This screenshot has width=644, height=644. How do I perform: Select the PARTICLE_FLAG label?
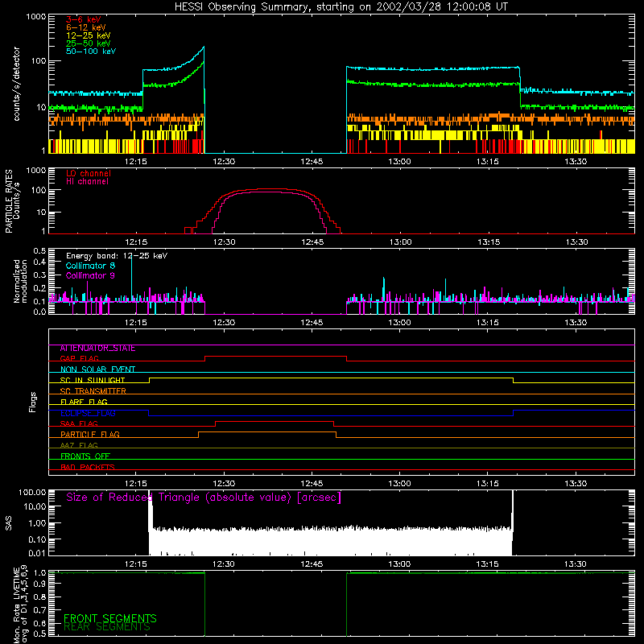point(90,435)
